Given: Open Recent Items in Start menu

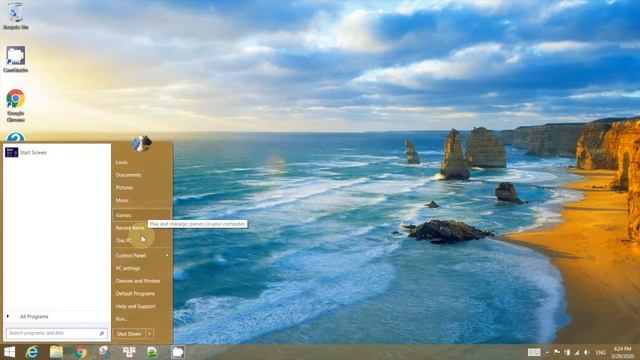Looking at the screenshot, I should [130, 228].
